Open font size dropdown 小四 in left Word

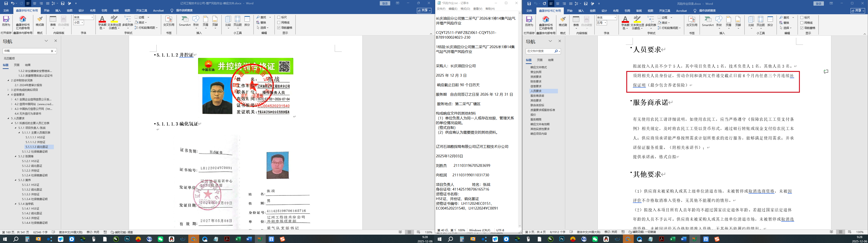point(82,23)
